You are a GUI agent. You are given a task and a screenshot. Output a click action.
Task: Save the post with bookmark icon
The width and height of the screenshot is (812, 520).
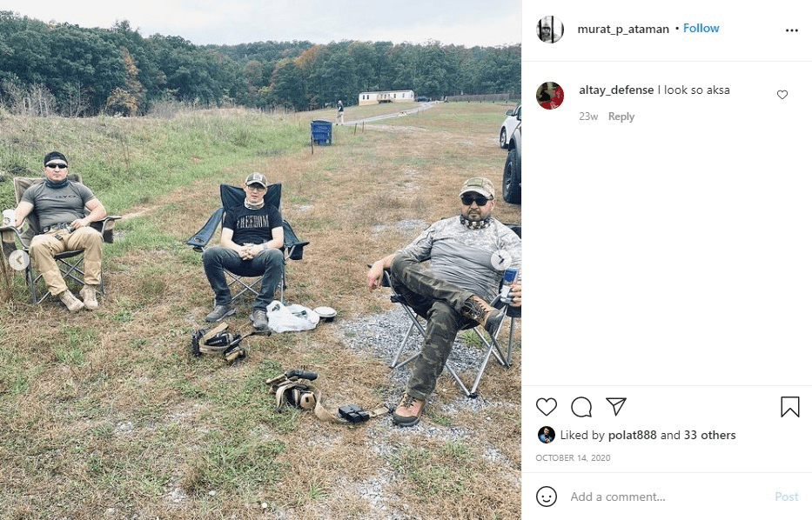click(x=789, y=407)
